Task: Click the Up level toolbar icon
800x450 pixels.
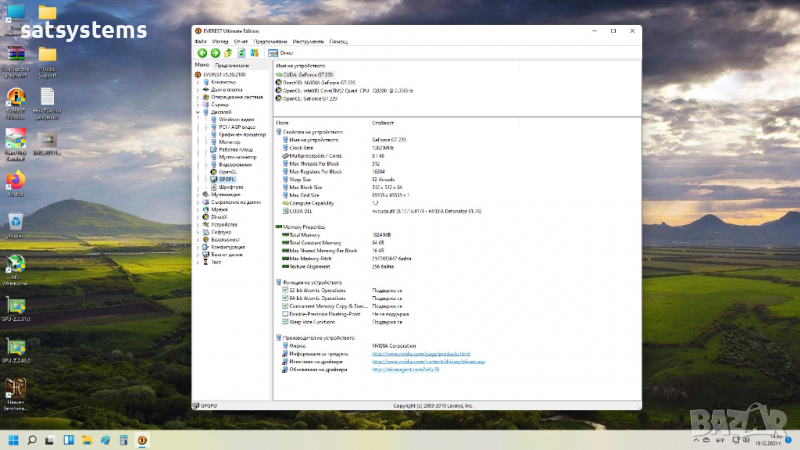Action: (228, 52)
